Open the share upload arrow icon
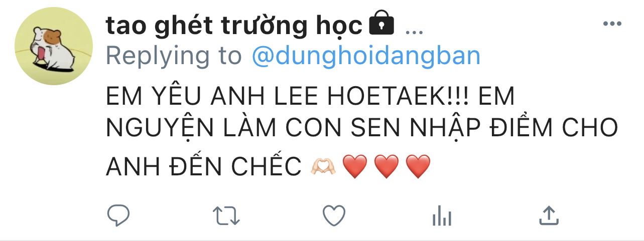This screenshot has width=644, height=241. point(549,215)
